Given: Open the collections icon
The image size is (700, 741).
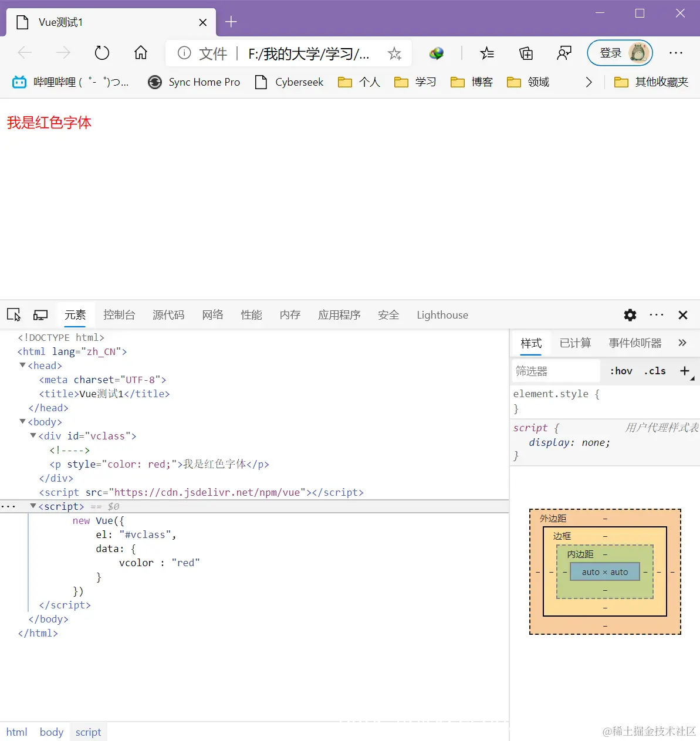Looking at the screenshot, I should 526,54.
